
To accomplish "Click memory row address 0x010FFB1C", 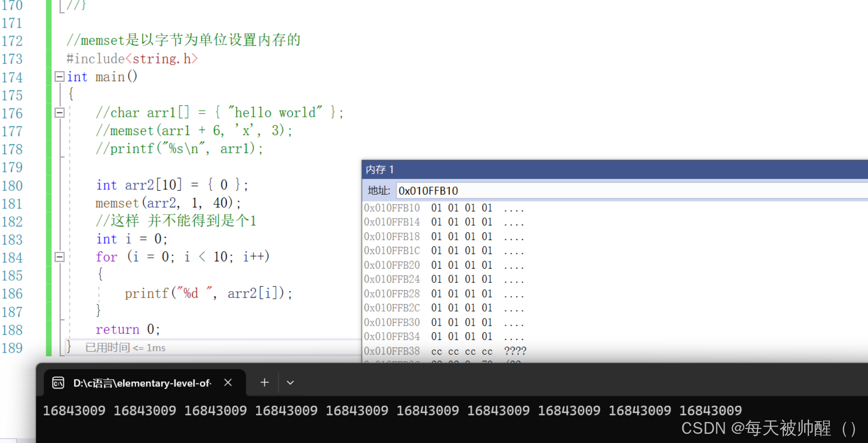I will [x=392, y=251].
